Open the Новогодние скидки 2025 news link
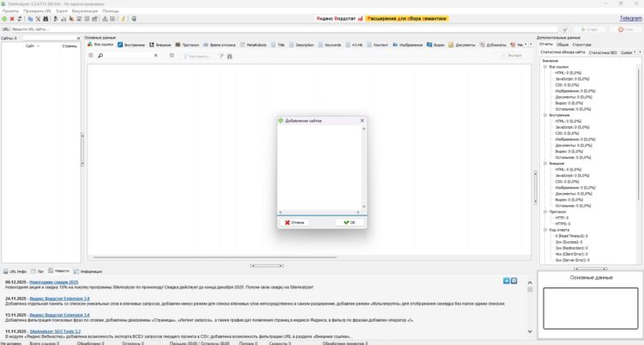Image resolution: width=644 pixels, height=345 pixels. pyautogui.click(x=54, y=282)
